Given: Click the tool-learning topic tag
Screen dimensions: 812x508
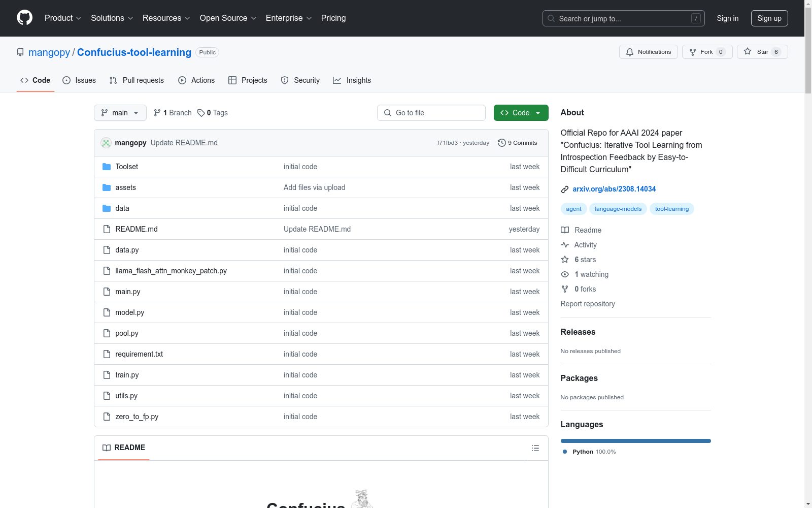Looking at the screenshot, I should (x=672, y=209).
